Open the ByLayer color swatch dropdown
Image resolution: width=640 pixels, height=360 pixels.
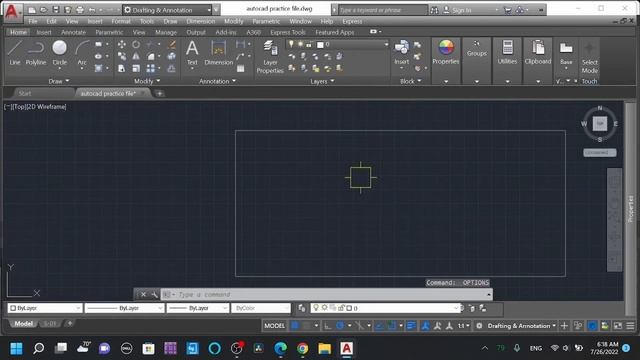point(44,308)
